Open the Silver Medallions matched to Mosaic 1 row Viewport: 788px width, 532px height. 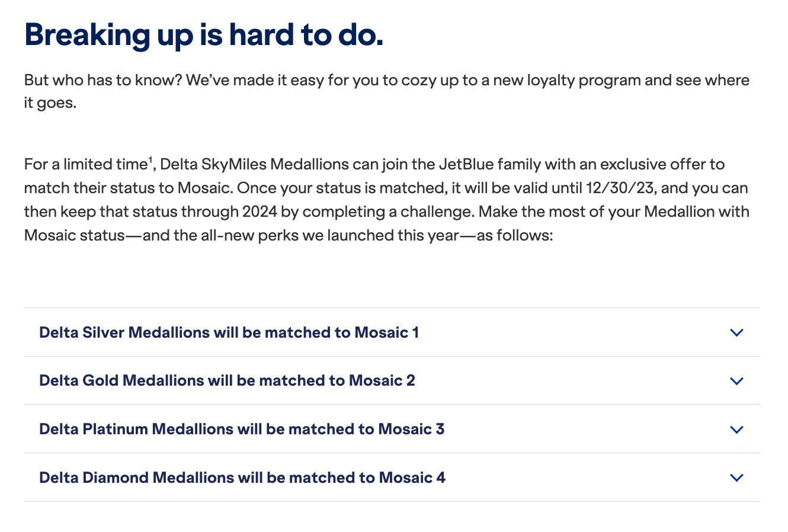392,332
